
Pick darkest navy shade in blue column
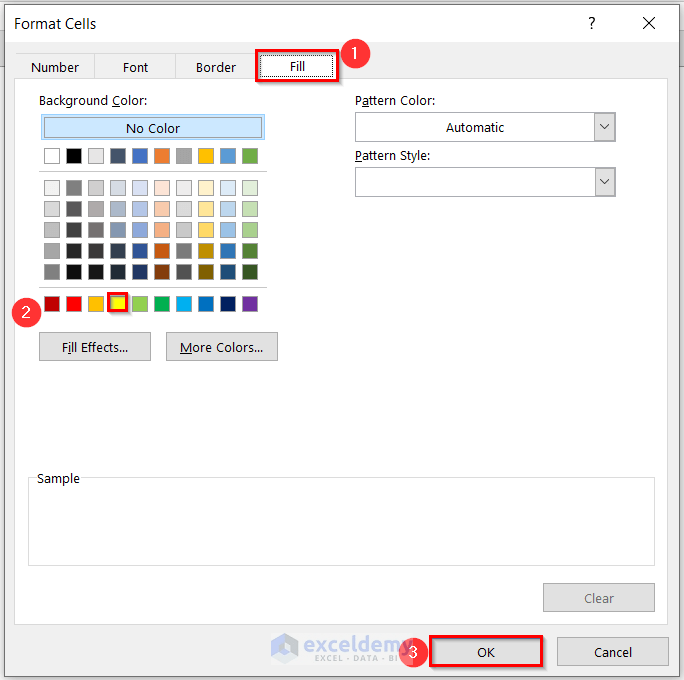pyautogui.click(x=140, y=272)
